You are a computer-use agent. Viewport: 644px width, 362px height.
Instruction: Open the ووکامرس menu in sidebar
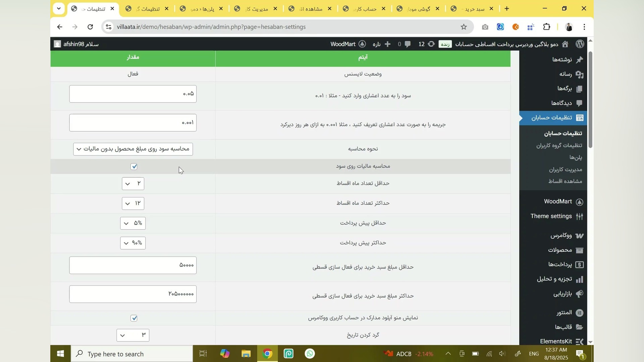(x=561, y=236)
